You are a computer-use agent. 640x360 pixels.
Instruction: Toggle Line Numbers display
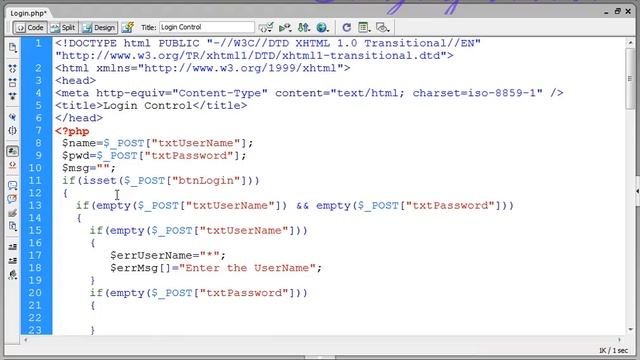pyautogui.click(x=13, y=151)
